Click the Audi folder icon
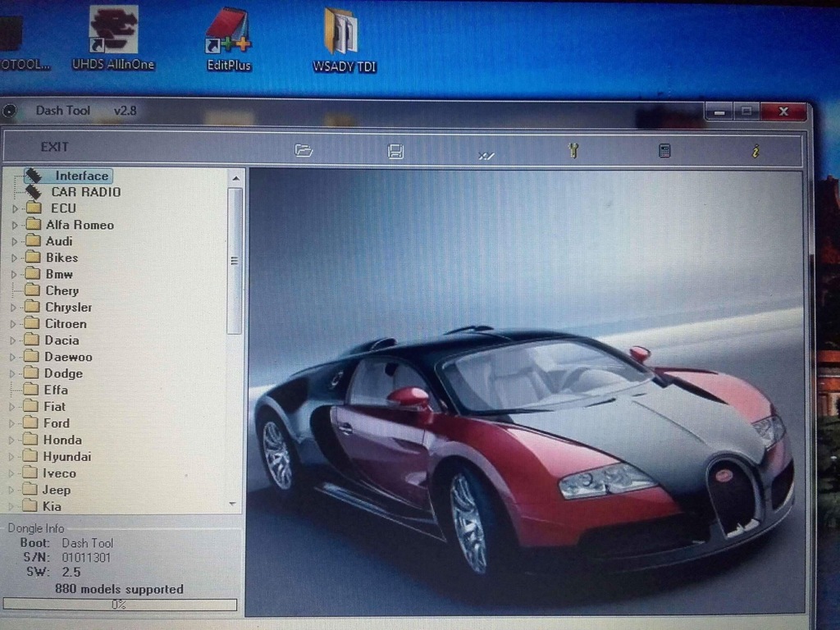This screenshot has width=840, height=630. coord(33,240)
